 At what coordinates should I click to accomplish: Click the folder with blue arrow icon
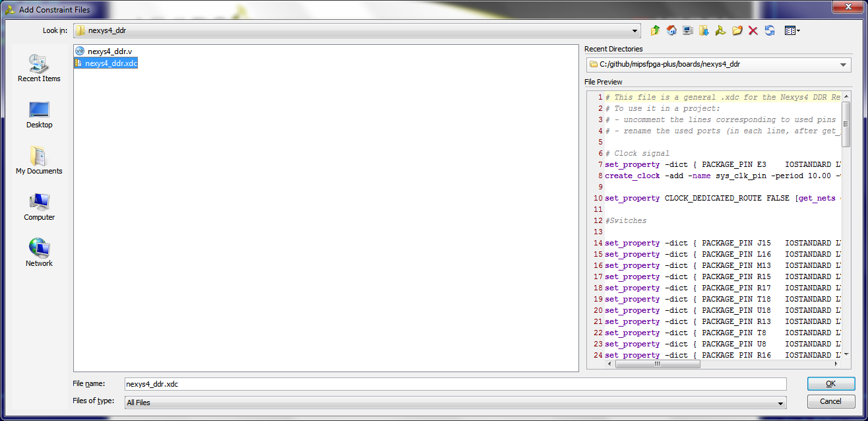tap(704, 30)
